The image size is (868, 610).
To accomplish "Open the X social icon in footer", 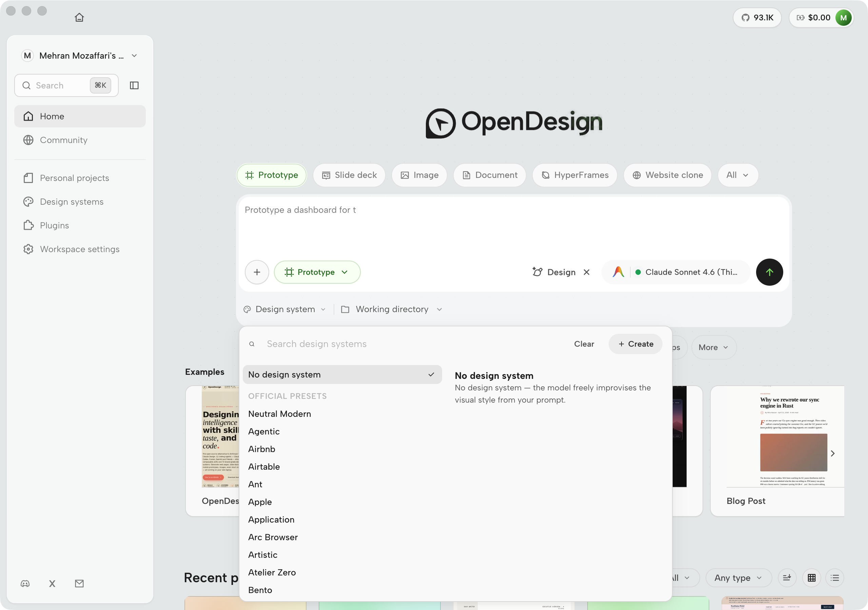I will pos(52,584).
